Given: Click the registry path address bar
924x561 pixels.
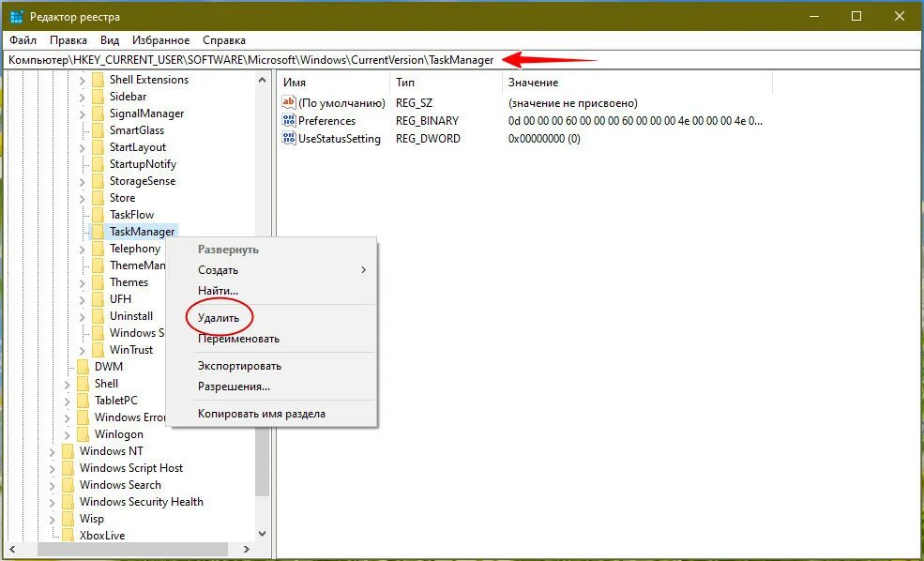Looking at the screenshot, I should [x=462, y=60].
